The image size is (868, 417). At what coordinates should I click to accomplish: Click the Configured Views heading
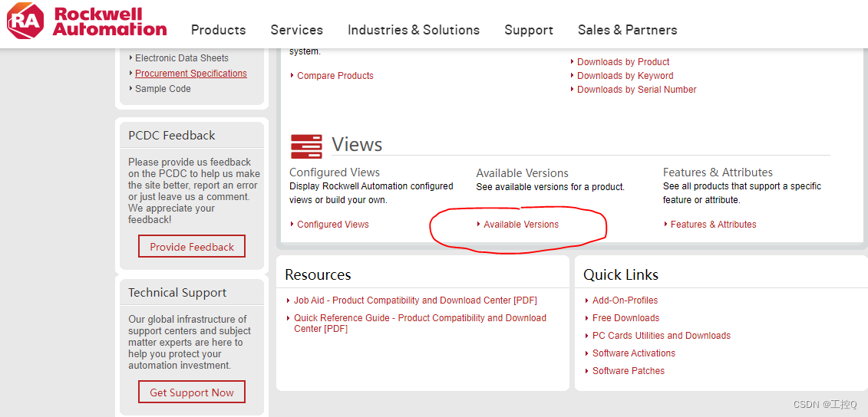point(335,172)
